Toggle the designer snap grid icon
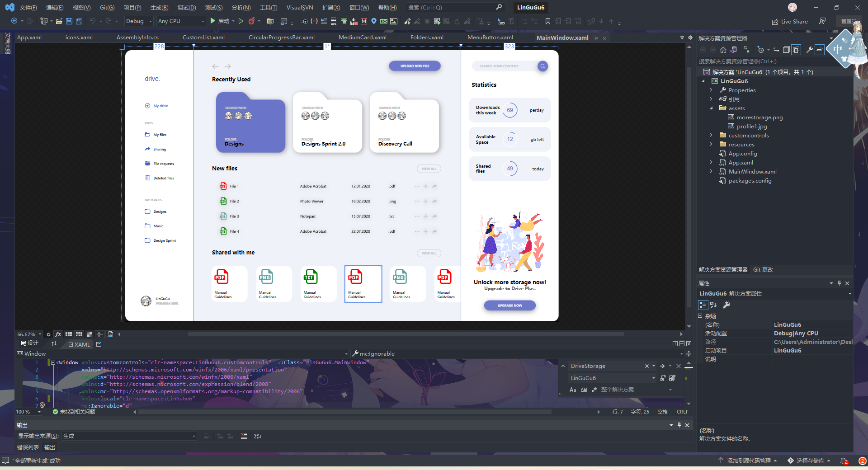The height and width of the screenshot is (470, 868). tap(69, 334)
